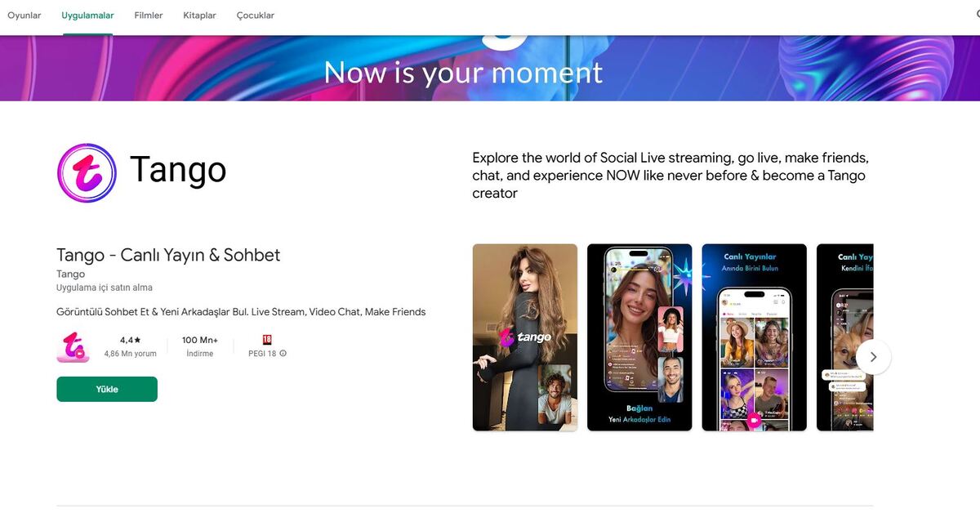Switch to the Oyunlar tab

[x=24, y=16]
